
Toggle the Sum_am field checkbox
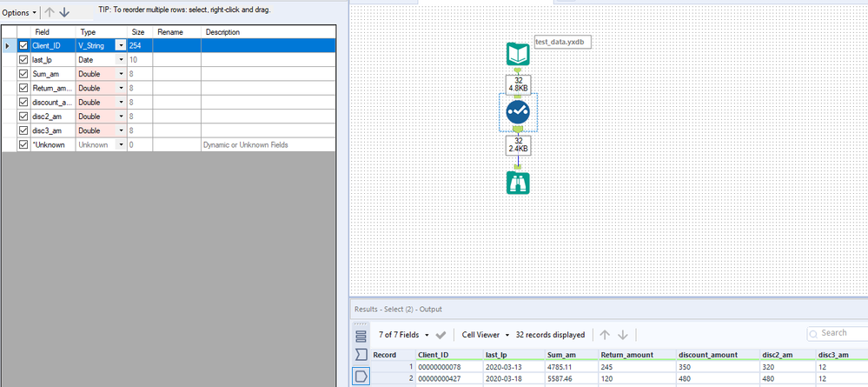(23, 74)
